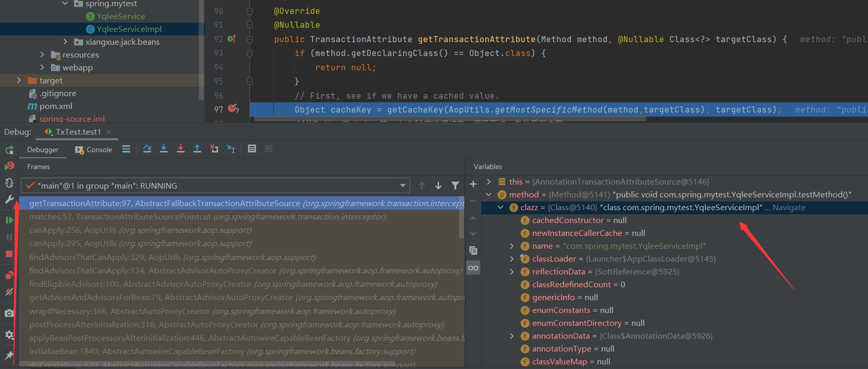Pause the running program
This screenshot has height=369, width=868.
(x=9, y=237)
